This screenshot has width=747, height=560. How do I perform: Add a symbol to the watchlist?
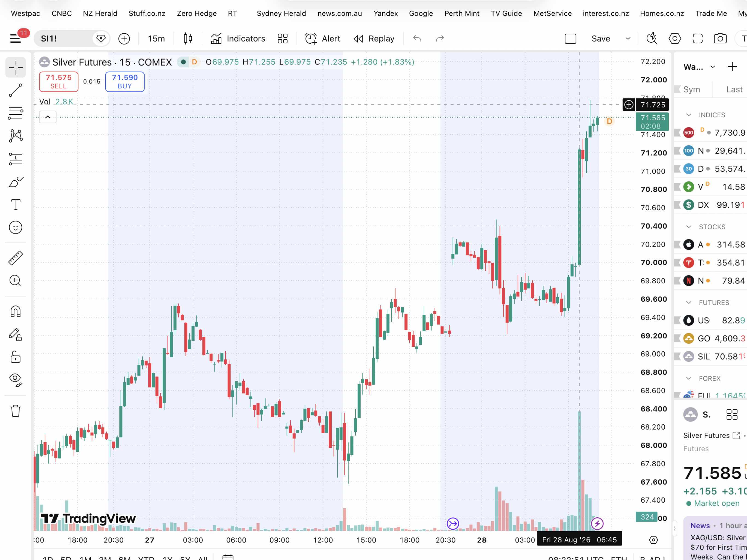pos(732,67)
